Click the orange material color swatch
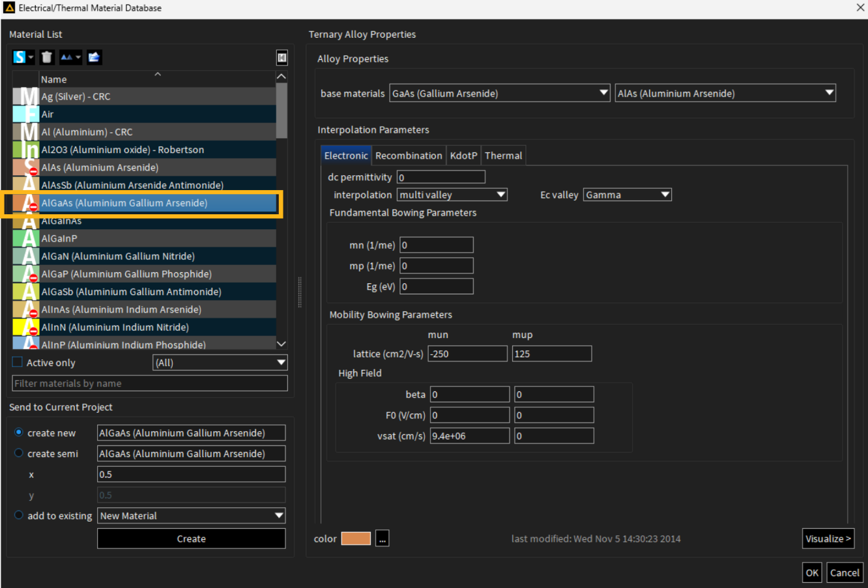 click(356, 539)
